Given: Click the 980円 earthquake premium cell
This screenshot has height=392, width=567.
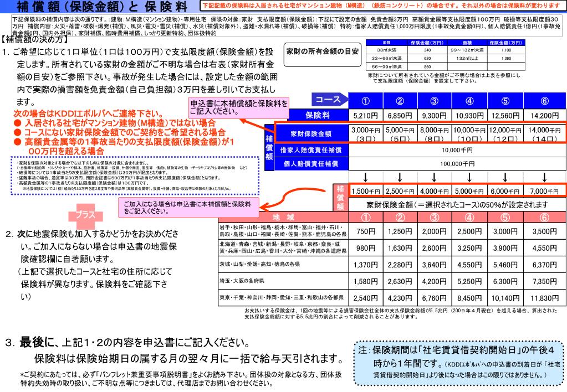Looking at the screenshot, I should click(x=366, y=248).
